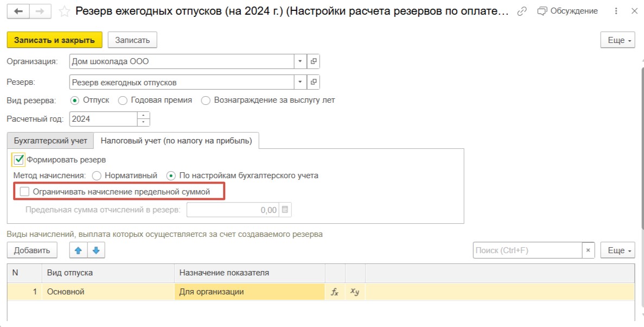
Task: Expand the Резерв dropdown list
Action: (300, 83)
